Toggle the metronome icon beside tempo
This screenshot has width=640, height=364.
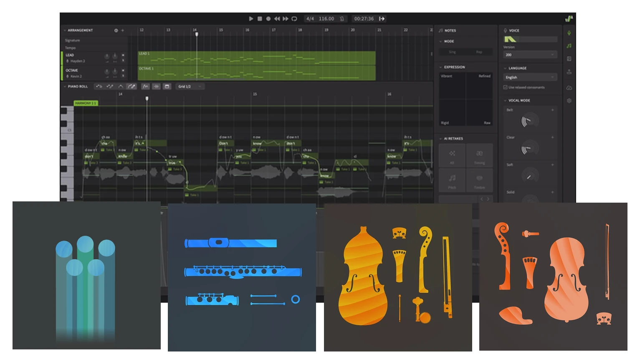(x=342, y=19)
